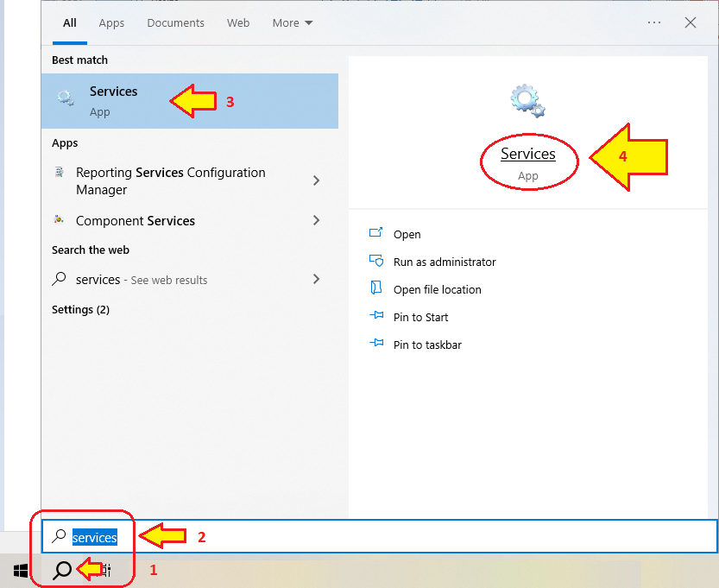This screenshot has width=719, height=588.
Task: Expand the Component Services chevron
Action: pos(316,221)
